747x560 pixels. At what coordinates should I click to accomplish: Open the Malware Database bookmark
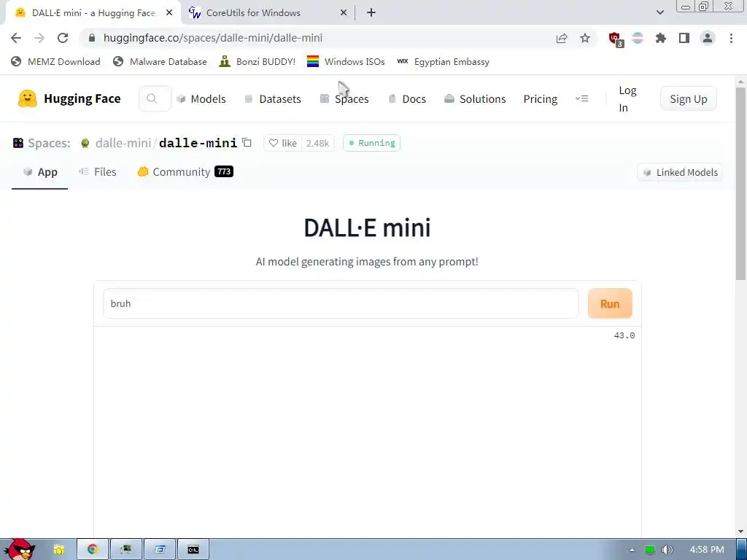[160, 61]
